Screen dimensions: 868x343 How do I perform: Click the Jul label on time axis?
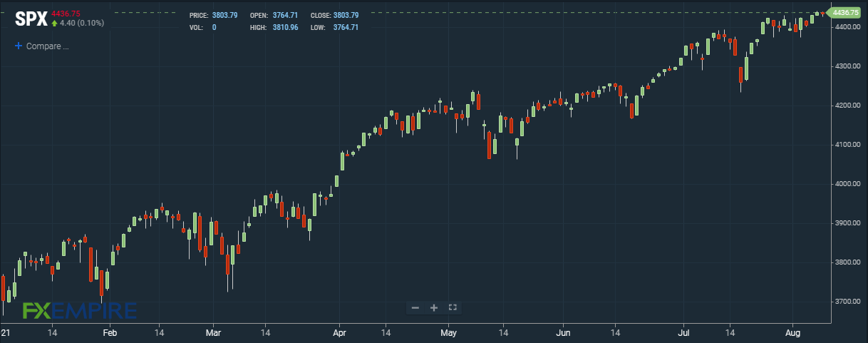[x=684, y=332]
